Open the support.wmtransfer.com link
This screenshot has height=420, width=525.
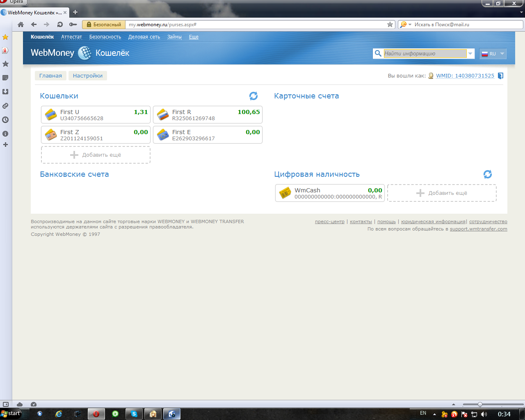pyautogui.click(x=479, y=229)
